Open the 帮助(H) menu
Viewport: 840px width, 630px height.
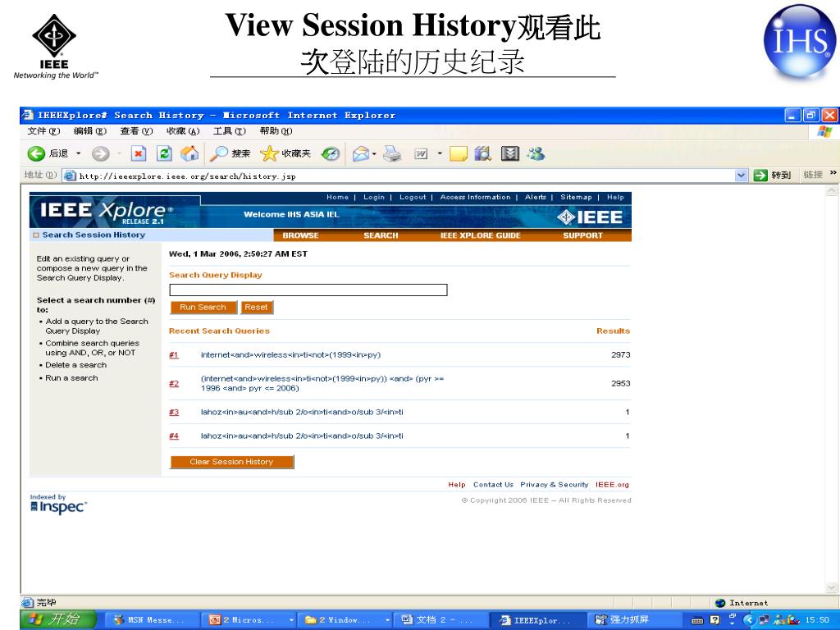[276, 131]
